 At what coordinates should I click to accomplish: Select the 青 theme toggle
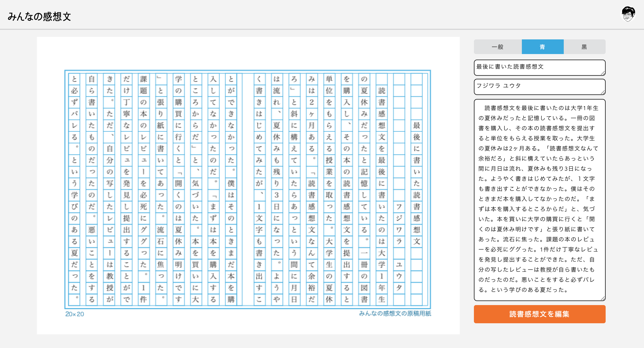point(543,46)
